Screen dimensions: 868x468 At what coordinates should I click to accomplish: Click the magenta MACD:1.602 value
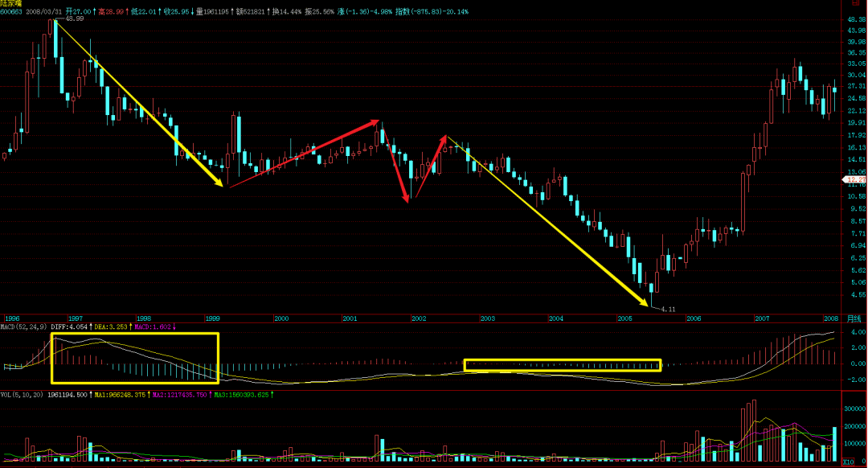152,326
